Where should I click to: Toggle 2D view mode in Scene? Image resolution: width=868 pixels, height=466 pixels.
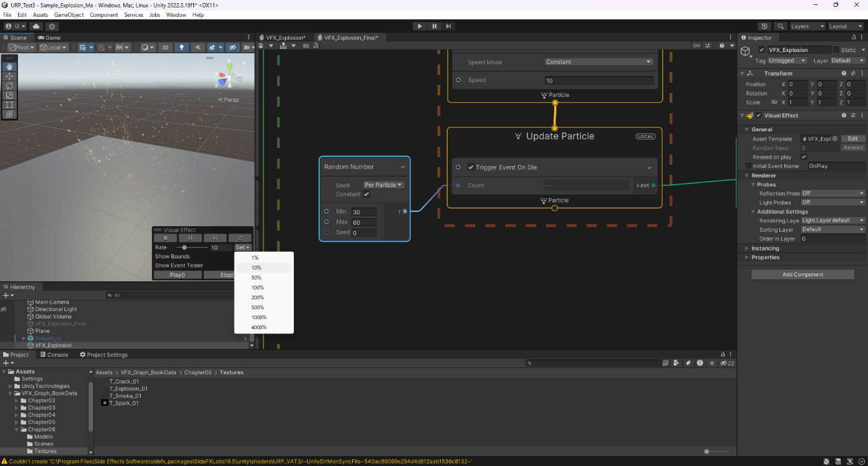pyautogui.click(x=165, y=47)
